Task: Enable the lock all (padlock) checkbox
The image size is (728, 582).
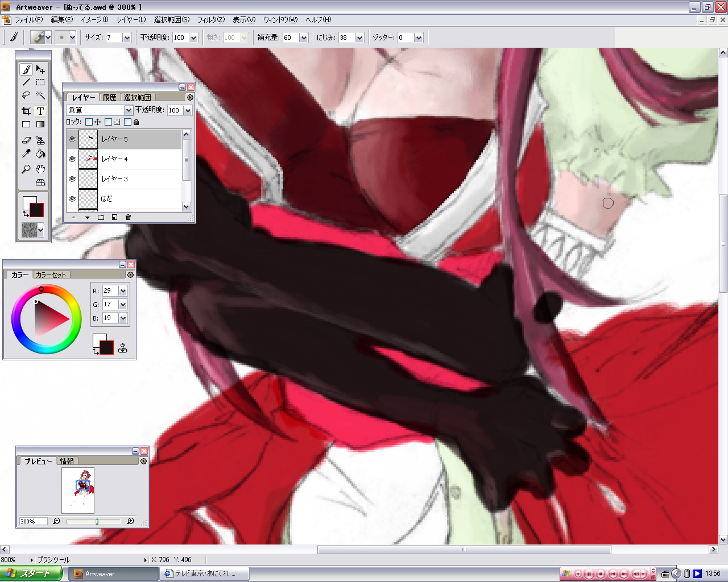Action: (x=127, y=122)
